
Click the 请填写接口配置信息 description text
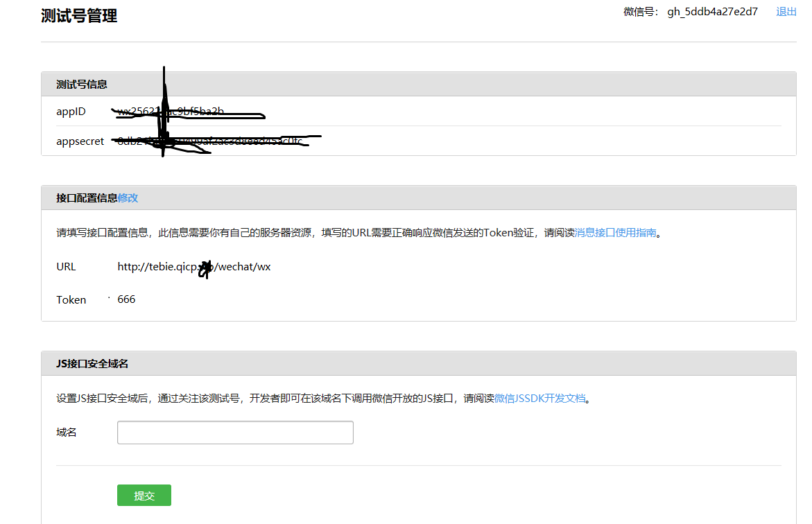[x=359, y=232]
